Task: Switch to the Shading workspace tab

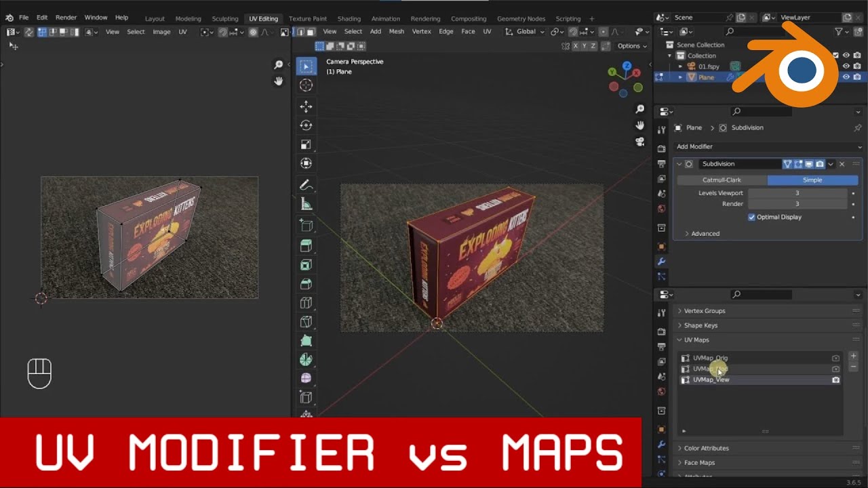Action: (349, 18)
